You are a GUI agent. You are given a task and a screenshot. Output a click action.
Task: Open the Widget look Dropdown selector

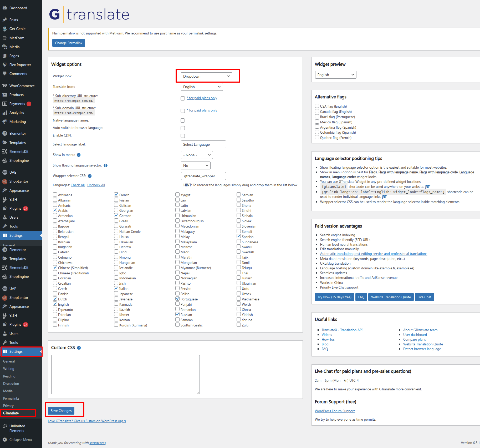pos(206,76)
